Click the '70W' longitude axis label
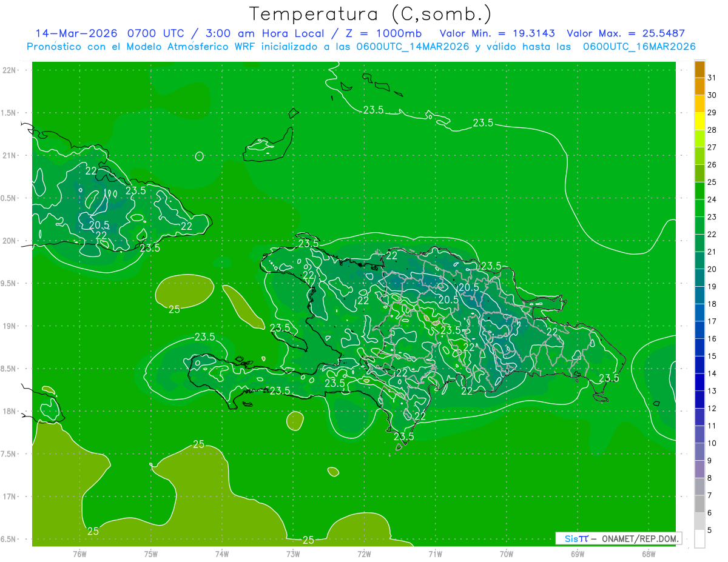Screen dimensions: 728x562 [507, 554]
